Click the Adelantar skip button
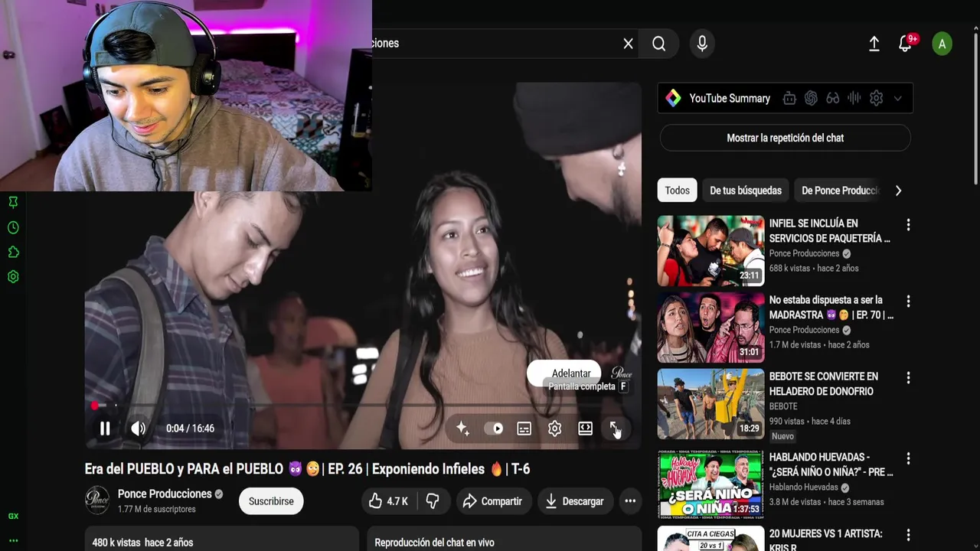This screenshot has height=551, width=980. point(564,373)
